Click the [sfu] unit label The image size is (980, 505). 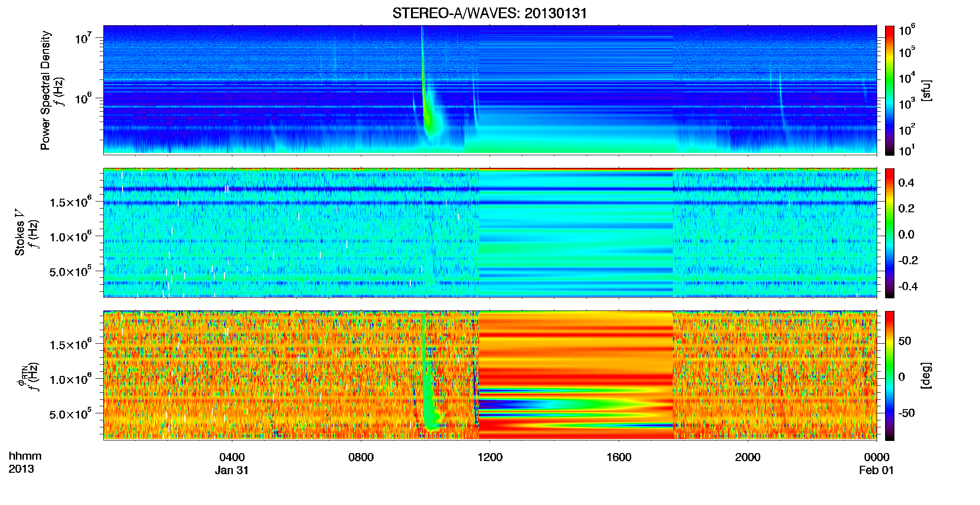point(926,90)
